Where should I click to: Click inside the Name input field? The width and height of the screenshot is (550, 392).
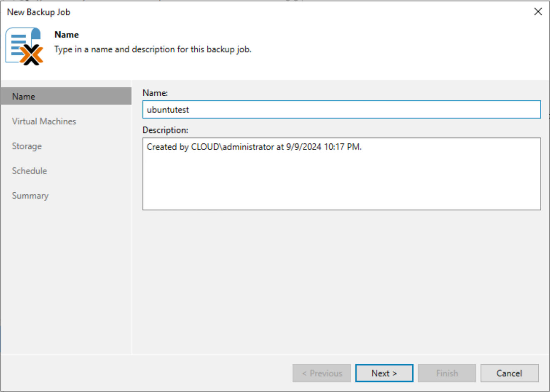291,109
